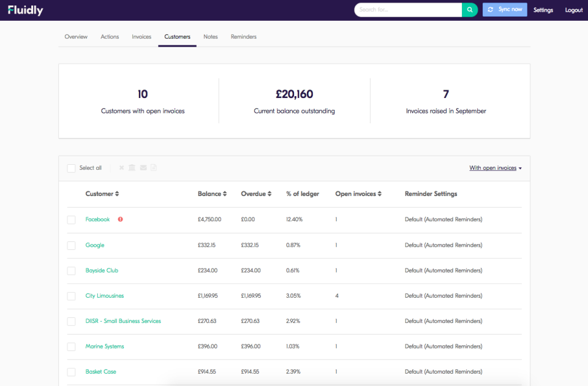This screenshot has height=386, width=588.
Task: Tick the Select all checkbox
Action: click(71, 167)
